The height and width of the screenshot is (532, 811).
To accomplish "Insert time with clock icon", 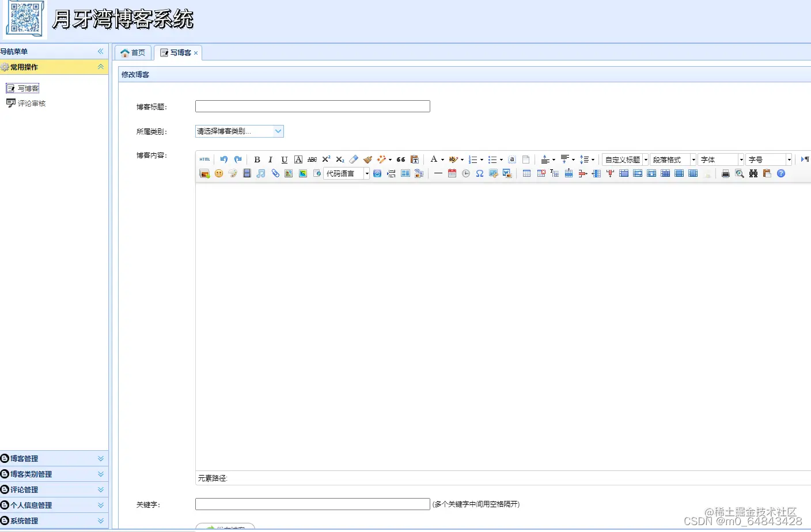I will click(466, 173).
